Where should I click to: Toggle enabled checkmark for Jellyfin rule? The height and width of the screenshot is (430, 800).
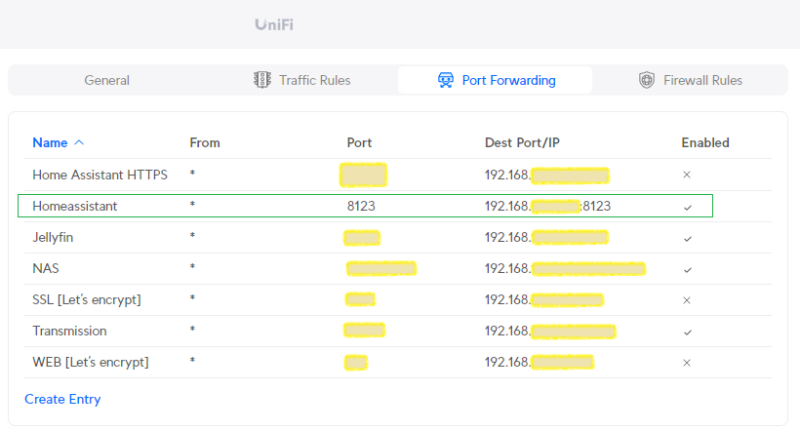coord(688,239)
